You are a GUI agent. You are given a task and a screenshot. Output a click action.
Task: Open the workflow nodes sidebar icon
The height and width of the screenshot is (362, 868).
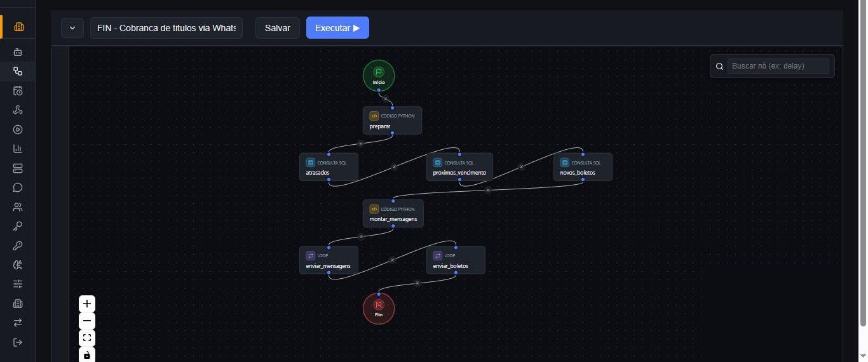tap(18, 72)
